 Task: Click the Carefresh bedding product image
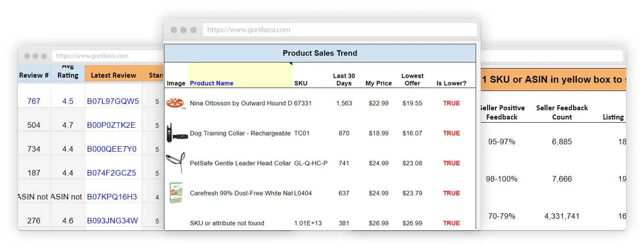[175, 193]
